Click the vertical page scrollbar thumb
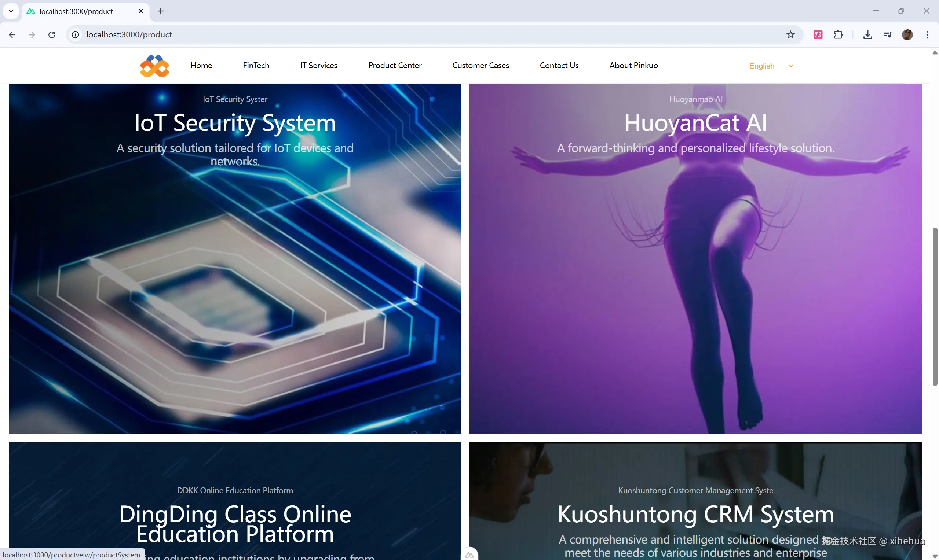This screenshot has height=560, width=939. click(935, 306)
